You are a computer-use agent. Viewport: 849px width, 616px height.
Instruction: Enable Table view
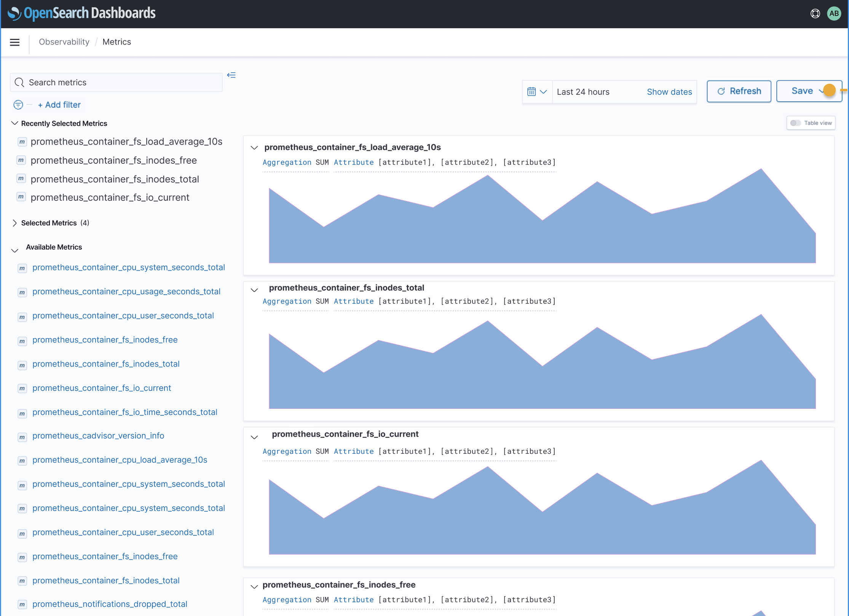point(795,123)
